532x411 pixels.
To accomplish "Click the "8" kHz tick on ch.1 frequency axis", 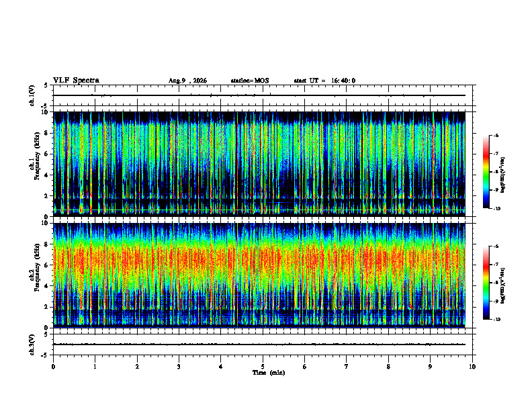I will click(x=46, y=133).
